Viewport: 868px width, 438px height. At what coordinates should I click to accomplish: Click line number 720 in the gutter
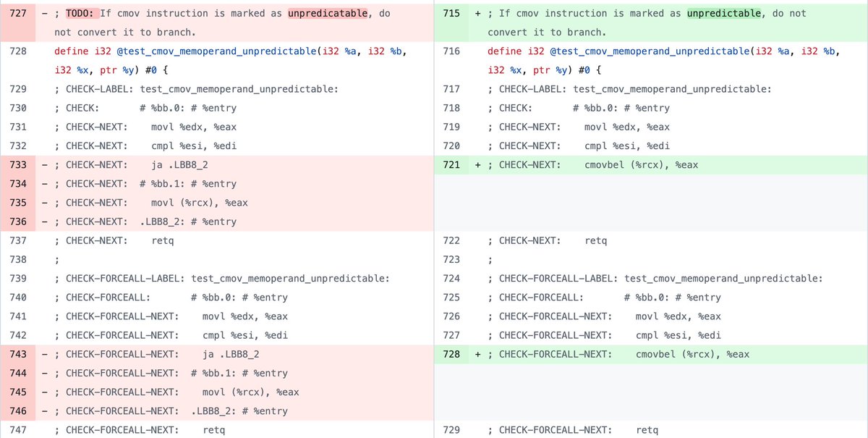[x=451, y=146]
